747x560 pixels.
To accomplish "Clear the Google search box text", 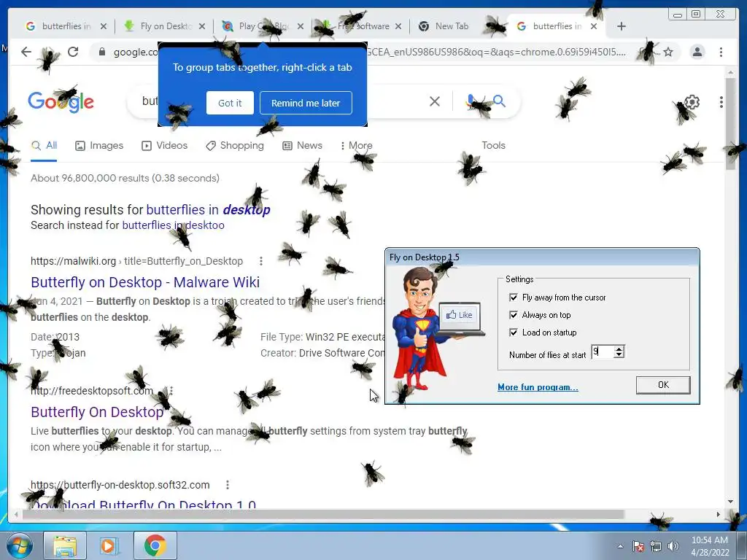I will 435,101.
